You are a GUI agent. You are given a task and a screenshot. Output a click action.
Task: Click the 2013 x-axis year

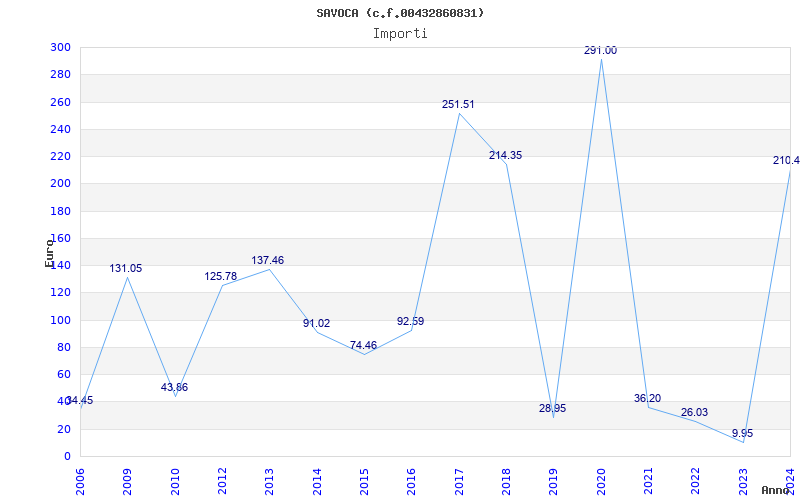[269, 482]
